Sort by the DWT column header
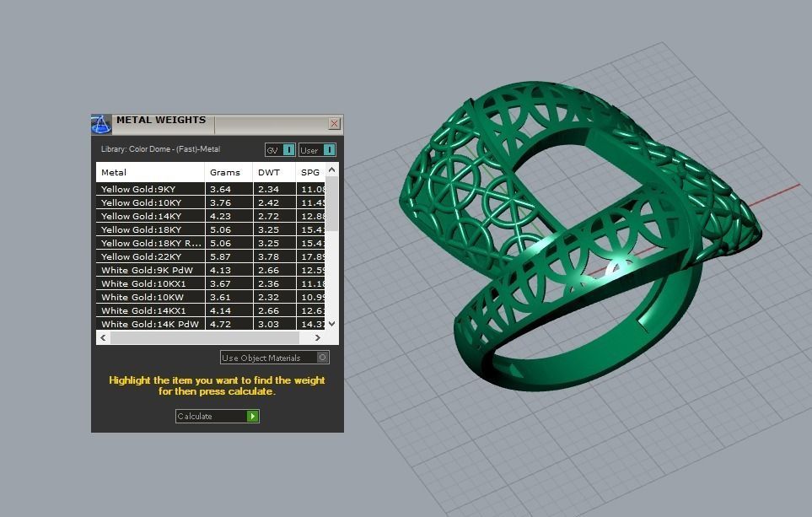 [274, 172]
